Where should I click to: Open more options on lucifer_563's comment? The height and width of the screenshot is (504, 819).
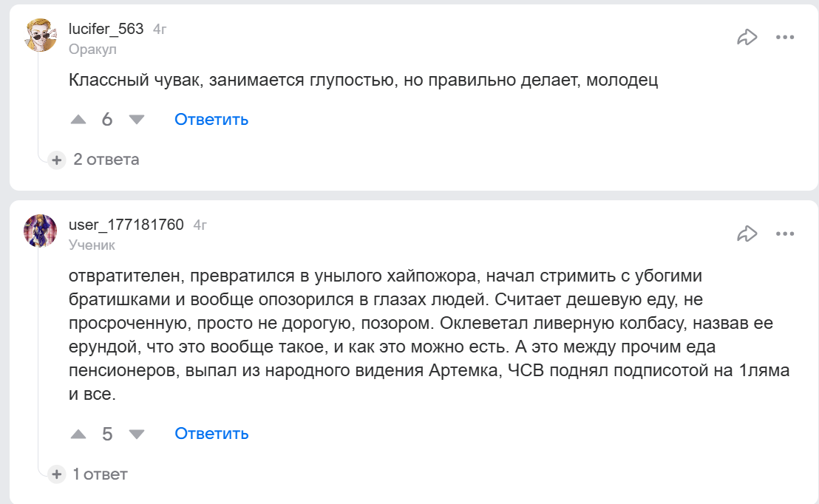pyautogui.click(x=784, y=37)
